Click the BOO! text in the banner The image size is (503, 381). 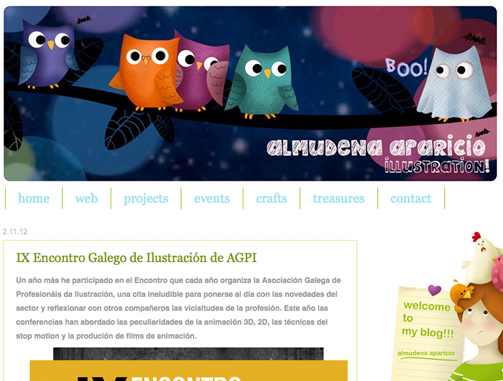[406, 67]
